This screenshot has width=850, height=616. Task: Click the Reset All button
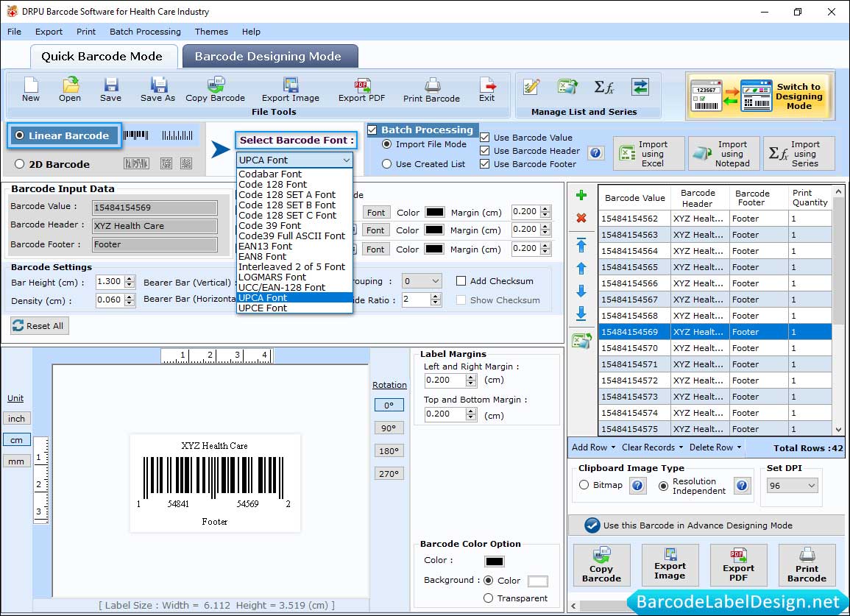(x=40, y=326)
